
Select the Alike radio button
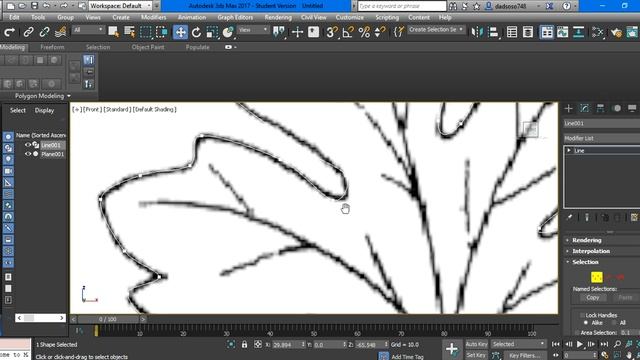pyautogui.click(x=586, y=322)
